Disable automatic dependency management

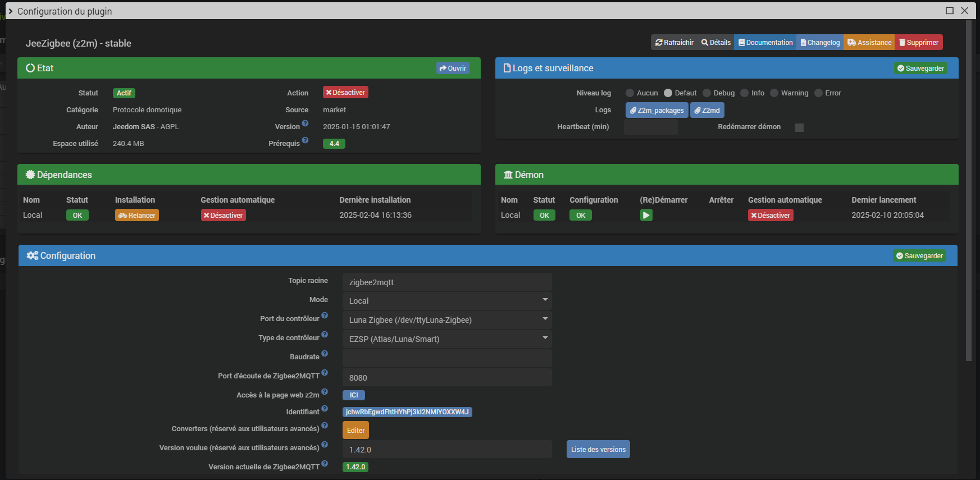pyautogui.click(x=224, y=216)
